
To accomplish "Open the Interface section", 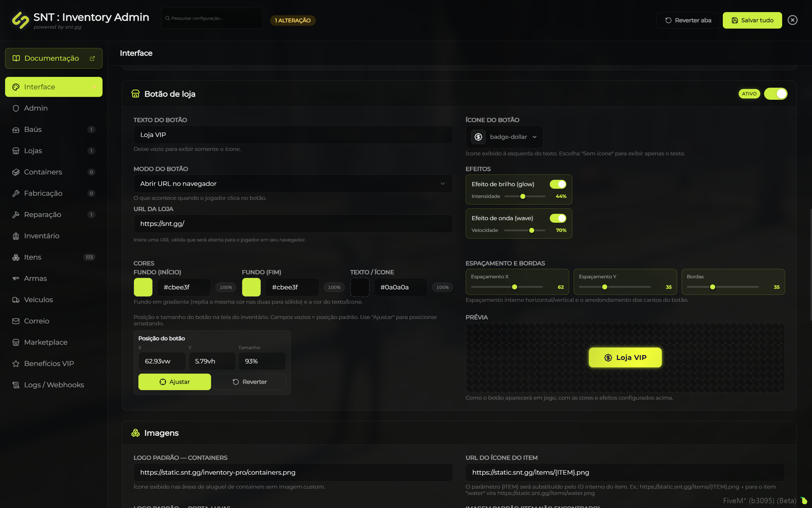I will pyautogui.click(x=54, y=87).
